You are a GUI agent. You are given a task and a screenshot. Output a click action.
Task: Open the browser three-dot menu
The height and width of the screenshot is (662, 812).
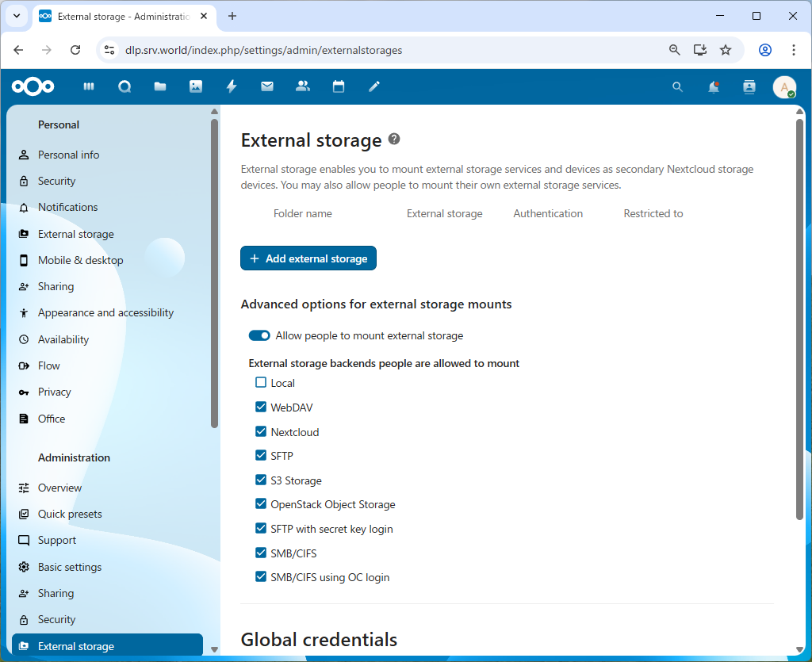point(793,50)
